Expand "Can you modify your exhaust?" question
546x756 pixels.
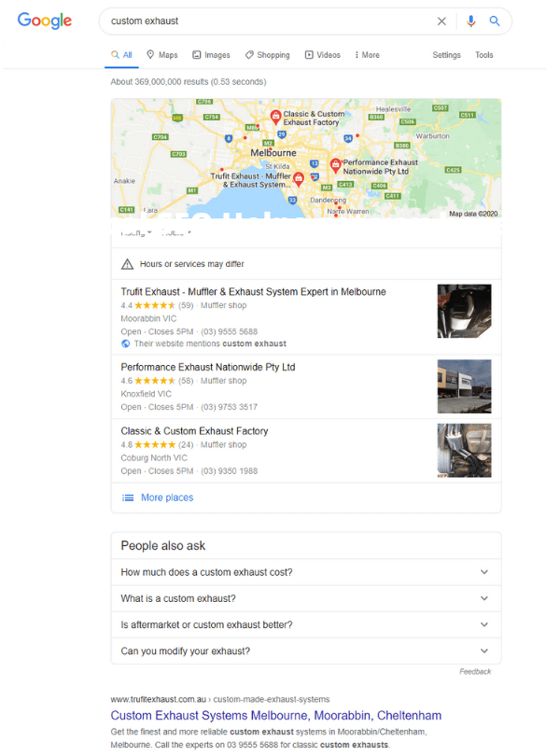pyautogui.click(x=306, y=651)
